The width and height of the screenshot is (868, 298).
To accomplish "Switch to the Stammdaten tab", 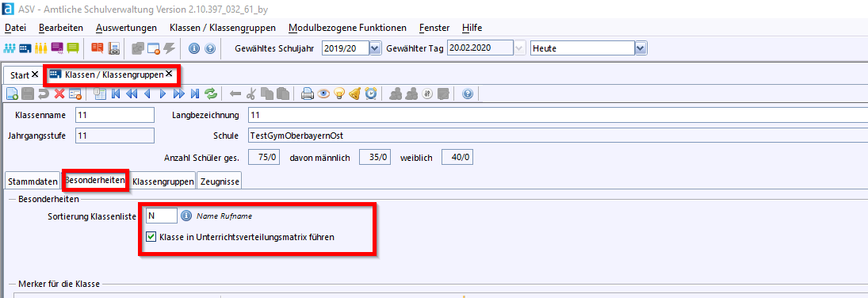I will click(33, 181).
